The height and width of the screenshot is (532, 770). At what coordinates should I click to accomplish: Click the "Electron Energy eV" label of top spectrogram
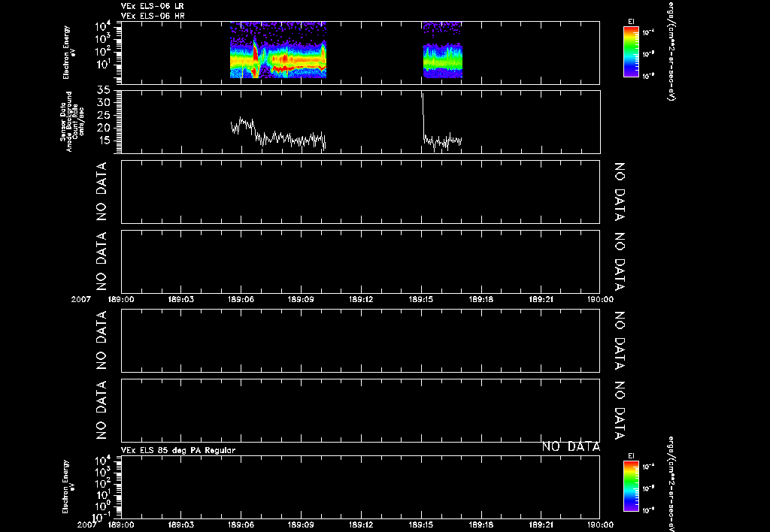(69, 53)
